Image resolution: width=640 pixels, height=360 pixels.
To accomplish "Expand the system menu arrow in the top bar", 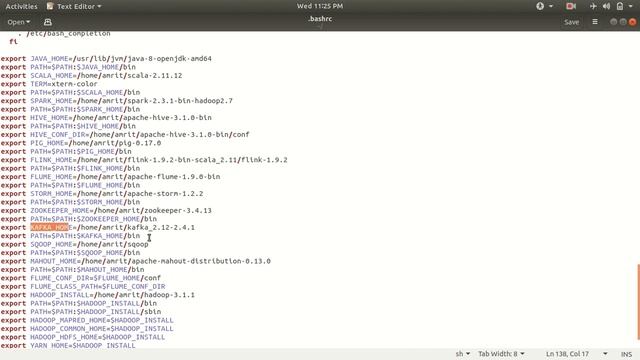I will (631, 6).
